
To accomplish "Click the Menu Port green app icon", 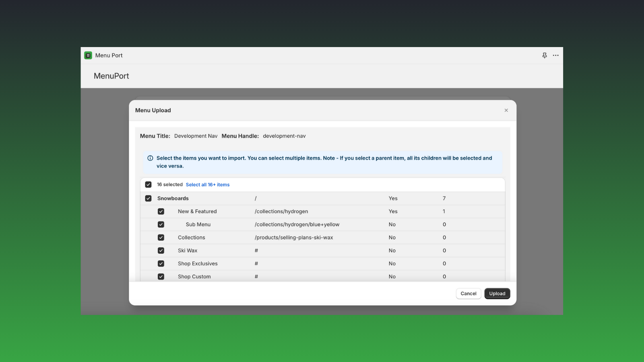I will (88, 56).
